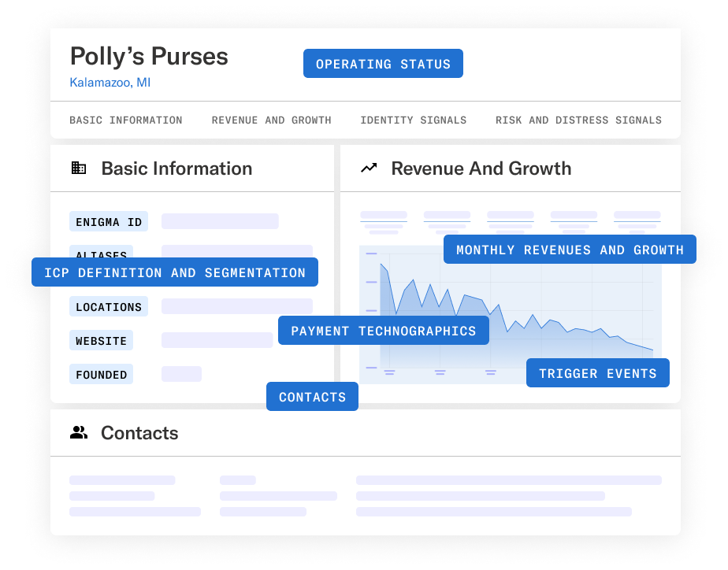
Task: Click the Kalamazoo, MI location link
Action: [x=110, y=83]
